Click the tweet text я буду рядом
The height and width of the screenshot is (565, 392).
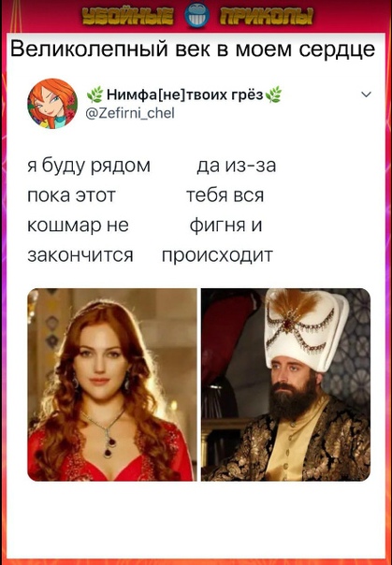(x=89, y=166)
